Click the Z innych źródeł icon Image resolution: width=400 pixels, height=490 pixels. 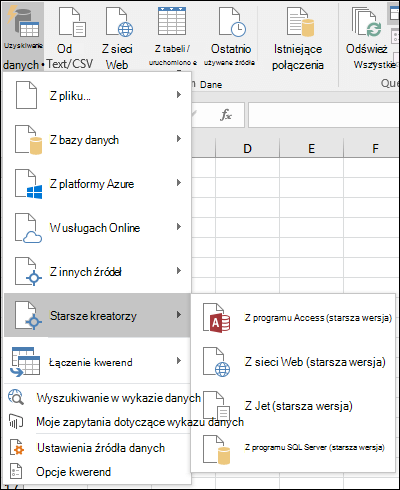point(28,271)
